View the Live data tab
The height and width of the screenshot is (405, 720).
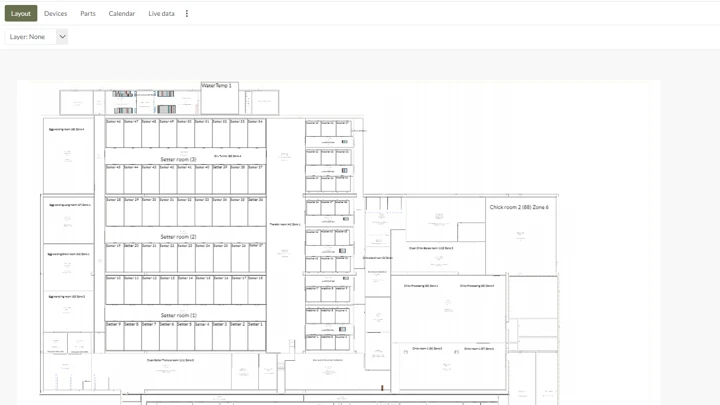[x=161, y=14]
